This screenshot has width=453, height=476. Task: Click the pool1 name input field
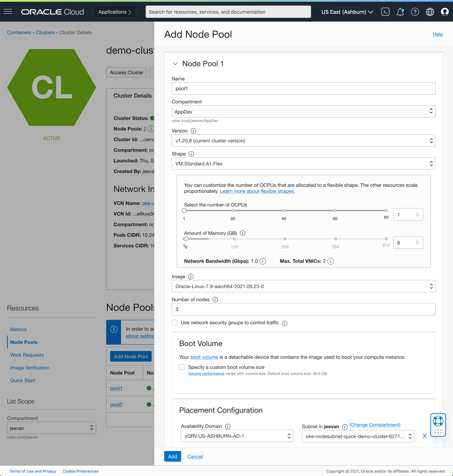pyautogui.click(x=303, y=88)
